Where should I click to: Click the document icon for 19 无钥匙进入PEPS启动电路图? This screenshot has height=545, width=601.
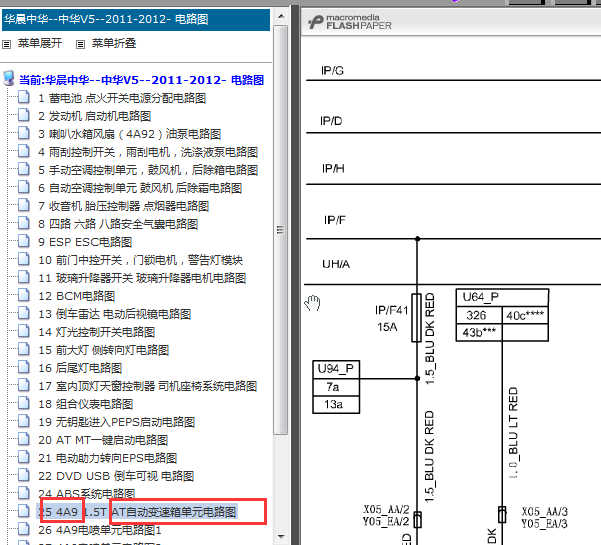tap(24, 421)
